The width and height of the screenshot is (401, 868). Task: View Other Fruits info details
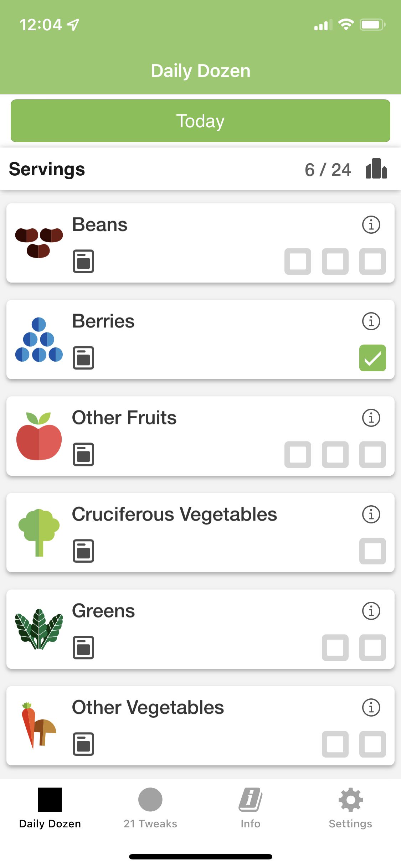click(371, 418)
